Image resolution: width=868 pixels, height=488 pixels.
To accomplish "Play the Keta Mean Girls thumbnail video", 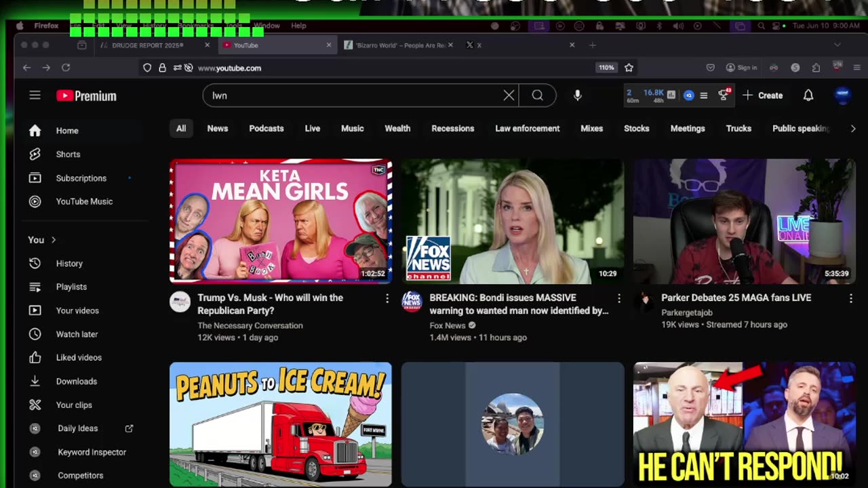I will [x=281, y=221].
